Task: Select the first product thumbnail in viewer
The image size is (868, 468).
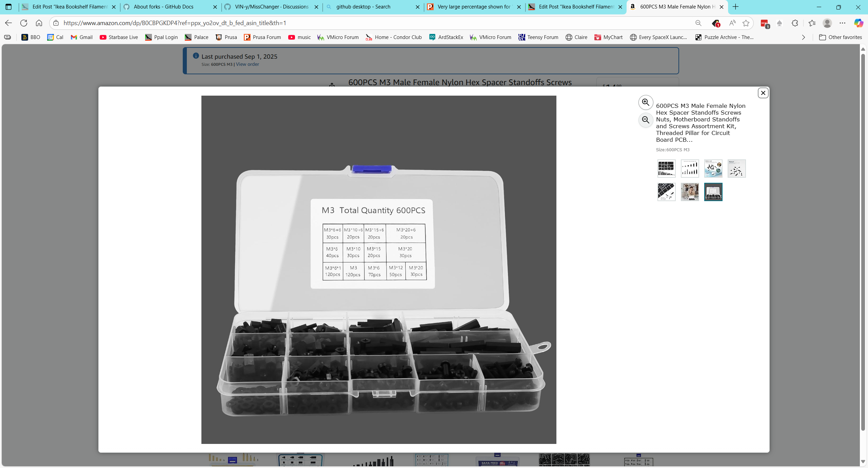Action: [x=666, y=169]
